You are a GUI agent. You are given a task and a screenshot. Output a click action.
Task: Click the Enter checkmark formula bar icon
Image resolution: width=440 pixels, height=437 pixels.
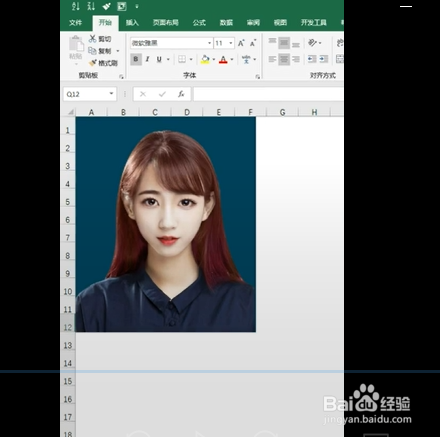pyautogui.click(x=162, y=94)
